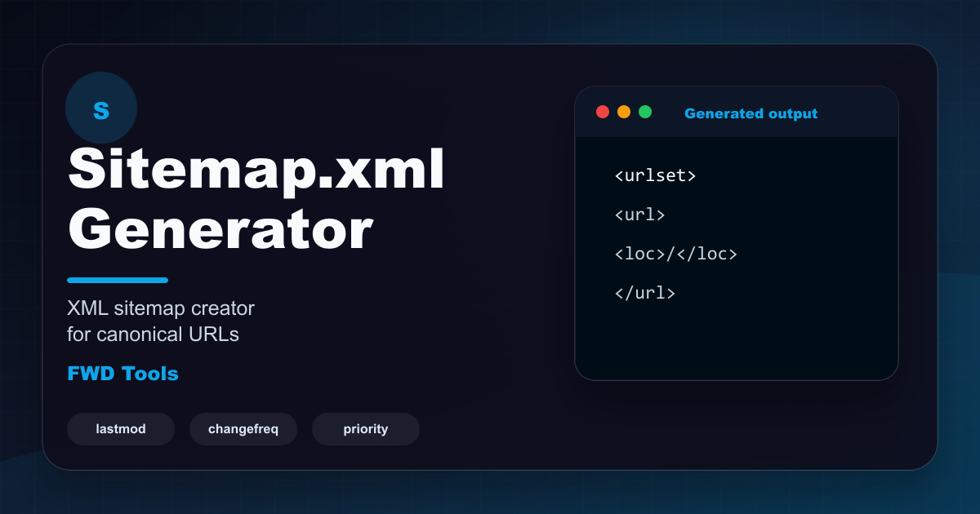The image size is (980, 514).
Task: Select the changefreq tag pill
Action: pyautogui.click(x=243, y=429)
